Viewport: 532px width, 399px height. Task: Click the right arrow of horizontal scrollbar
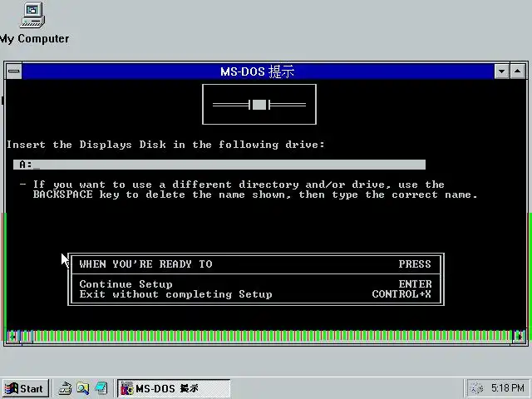pos(519,337)
